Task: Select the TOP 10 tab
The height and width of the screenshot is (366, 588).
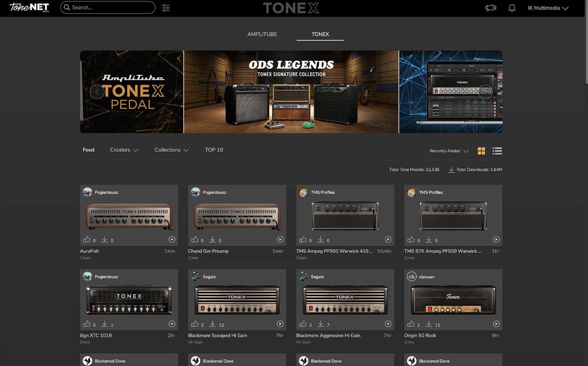Action: click(x=214, y=150)
